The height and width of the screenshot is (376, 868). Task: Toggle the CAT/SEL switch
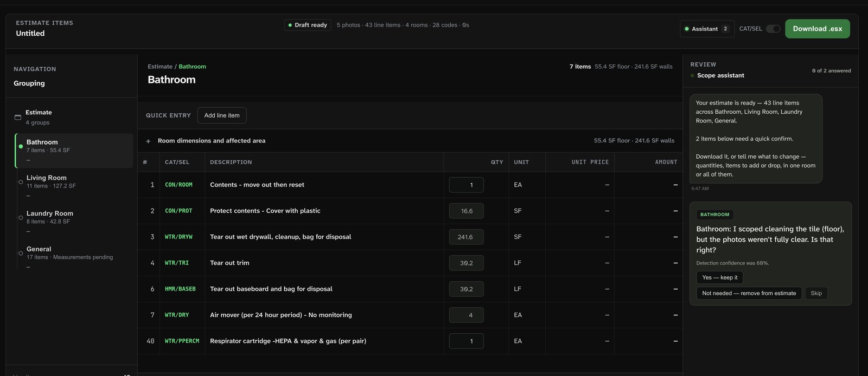pyautogui.click(x=773, y=29)
